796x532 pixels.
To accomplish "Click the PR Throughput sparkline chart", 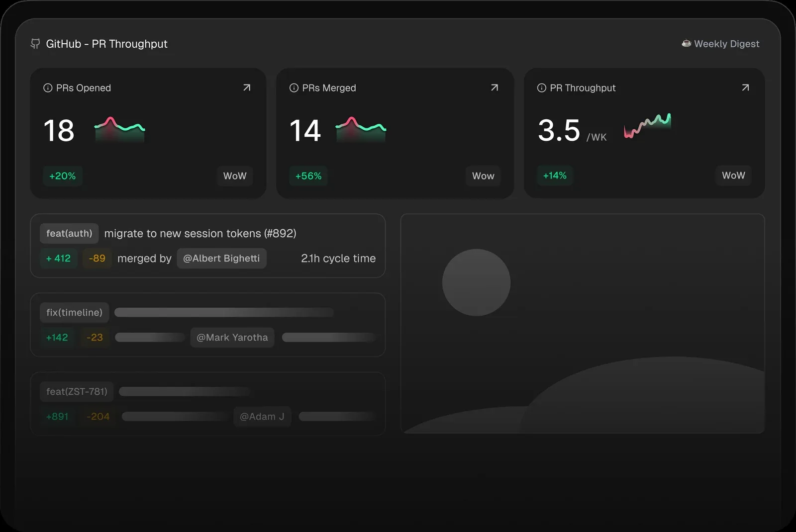I will [648, 125].
